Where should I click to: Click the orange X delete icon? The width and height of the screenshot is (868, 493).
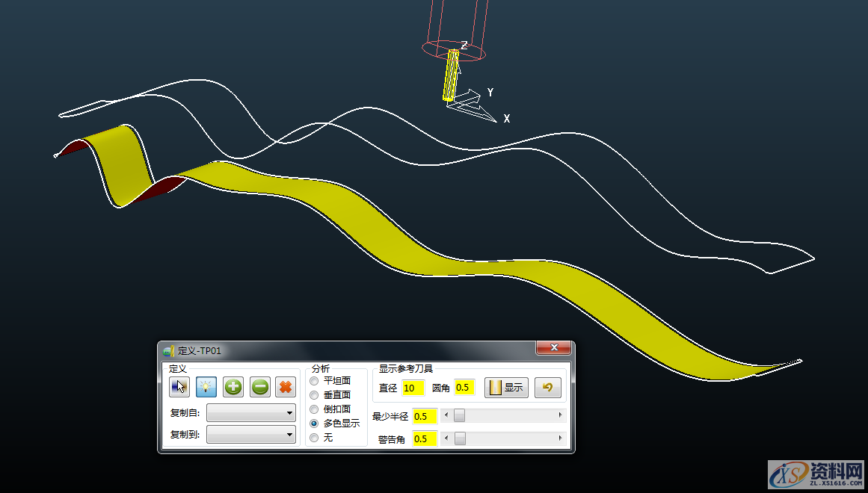click(286, 387)
